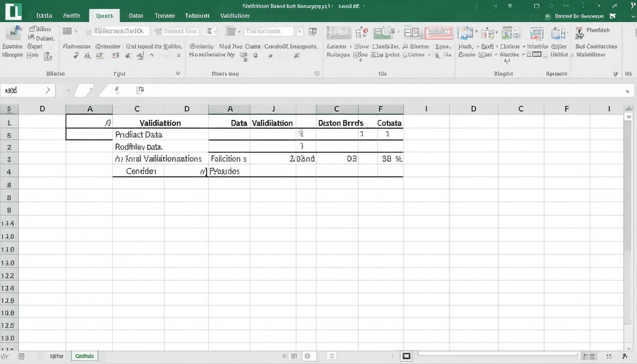Select the cell containing Prodiact Data

tap(138, 135)
